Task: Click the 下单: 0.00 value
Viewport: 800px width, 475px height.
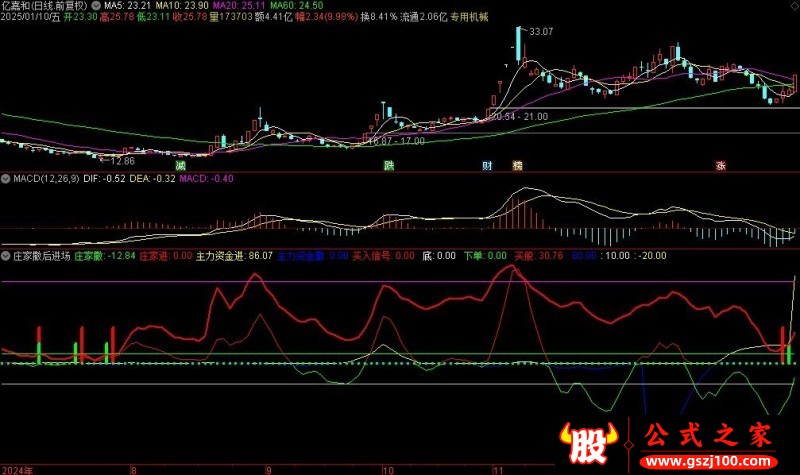Action: point(485,256)
